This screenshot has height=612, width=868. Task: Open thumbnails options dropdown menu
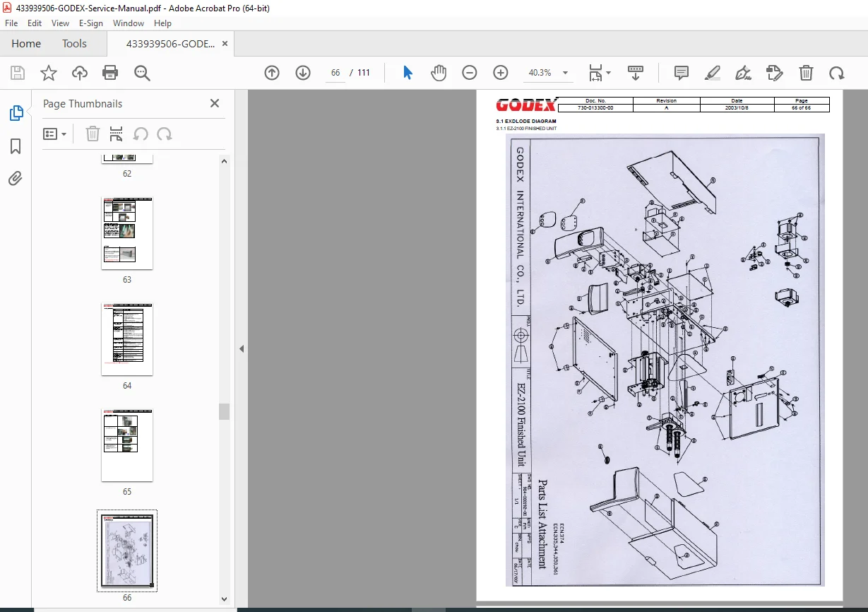tap(55, 134)
